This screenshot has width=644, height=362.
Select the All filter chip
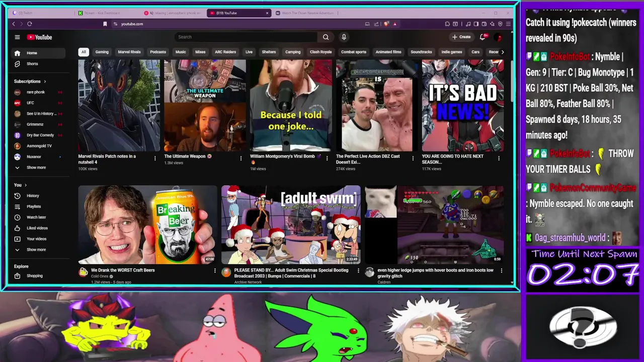pos(84,52)
